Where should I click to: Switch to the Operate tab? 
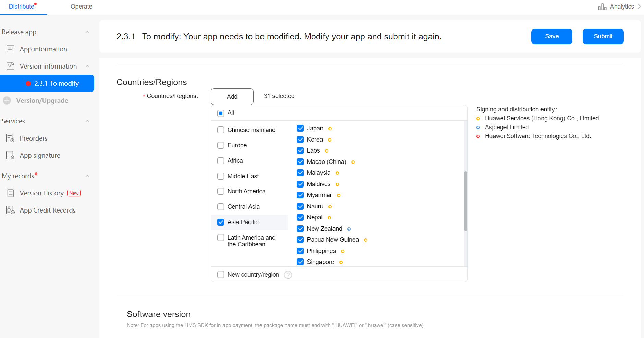[x=81, y=7]
